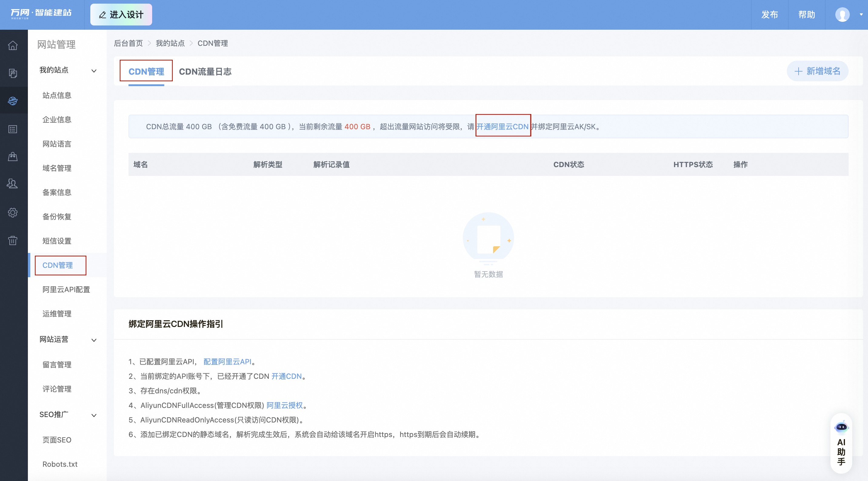
Task: Open 阿里云API配置 in the sidebar
Action: [66, 290]
